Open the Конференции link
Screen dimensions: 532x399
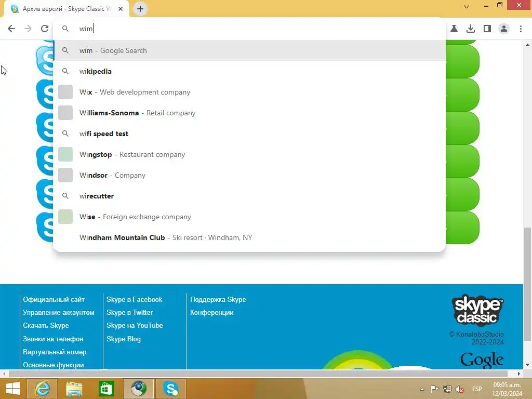tap(212, 312)
